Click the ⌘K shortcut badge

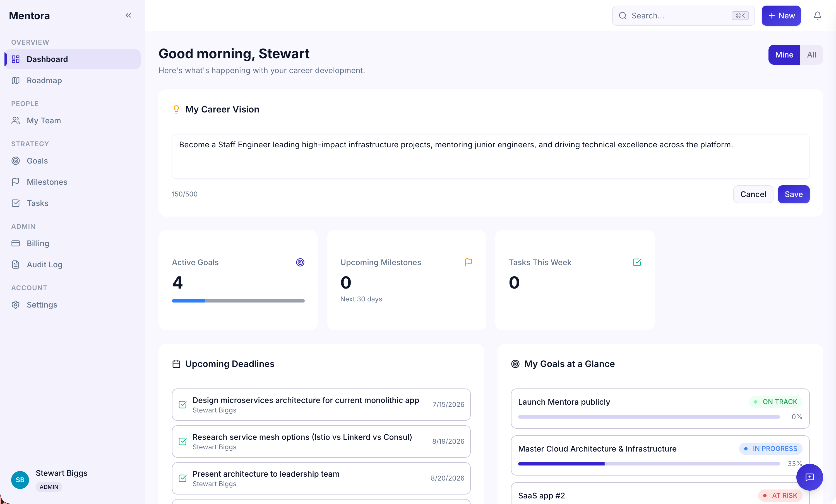[x=740, y=16]
